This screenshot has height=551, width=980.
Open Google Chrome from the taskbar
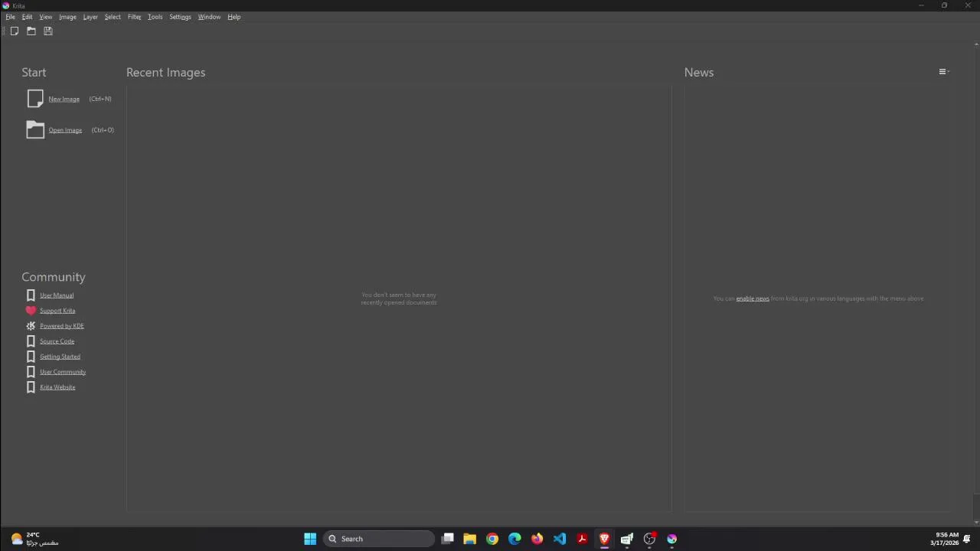(x=492, y=539)
